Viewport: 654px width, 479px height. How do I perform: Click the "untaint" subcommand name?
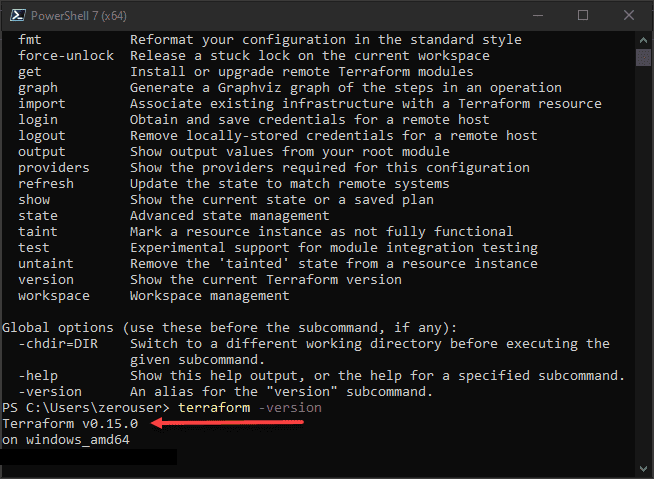(x=46, y=264)
